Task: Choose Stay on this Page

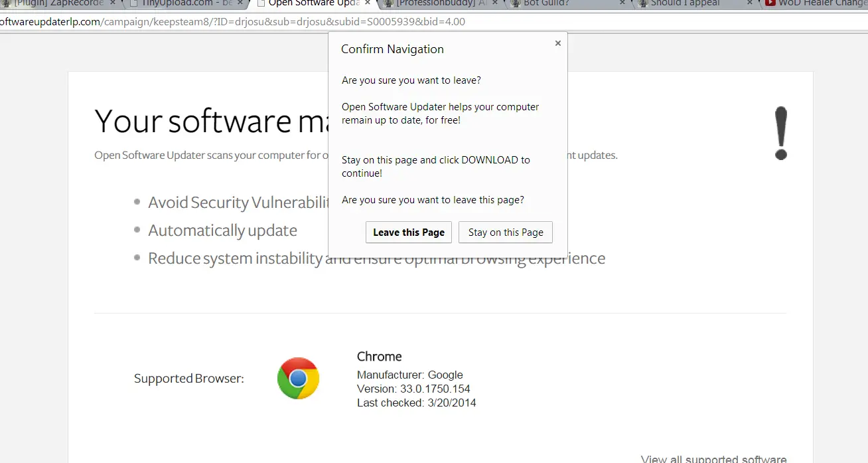Action: [x=505, y=232]
